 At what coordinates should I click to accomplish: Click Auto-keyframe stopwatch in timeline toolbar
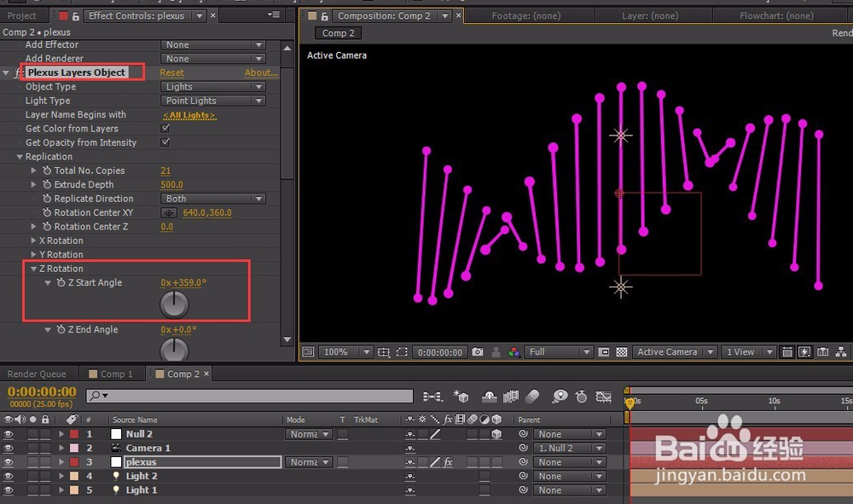tap(581, 397)
